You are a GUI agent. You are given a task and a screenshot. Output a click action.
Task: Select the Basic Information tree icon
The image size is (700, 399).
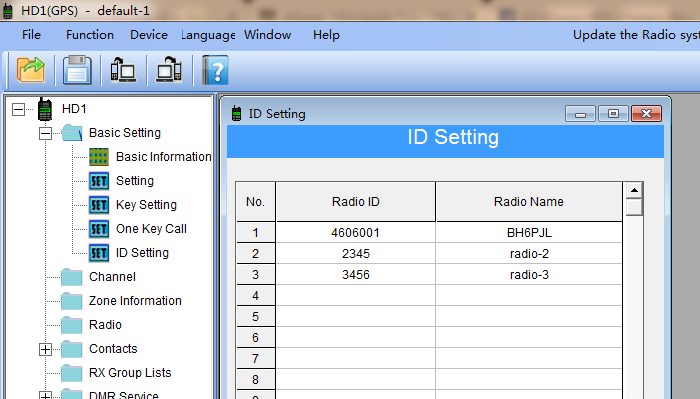(99, 157)
